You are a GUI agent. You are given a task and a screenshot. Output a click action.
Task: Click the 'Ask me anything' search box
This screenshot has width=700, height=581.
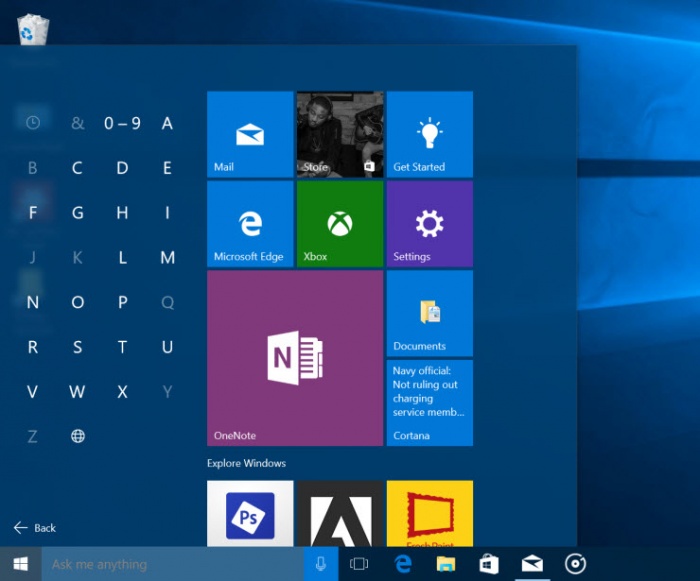(x=172, y=564)
